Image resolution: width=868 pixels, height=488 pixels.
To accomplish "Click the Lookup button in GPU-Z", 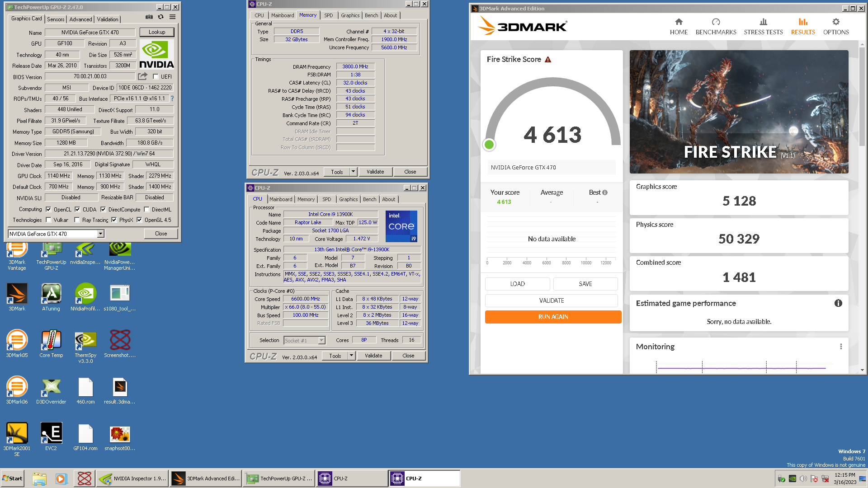I will click(157, 32).
